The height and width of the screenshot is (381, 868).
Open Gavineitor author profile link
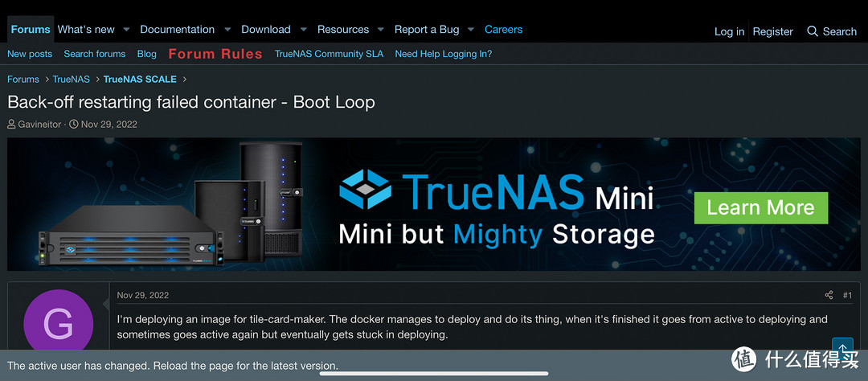point(39,124)
